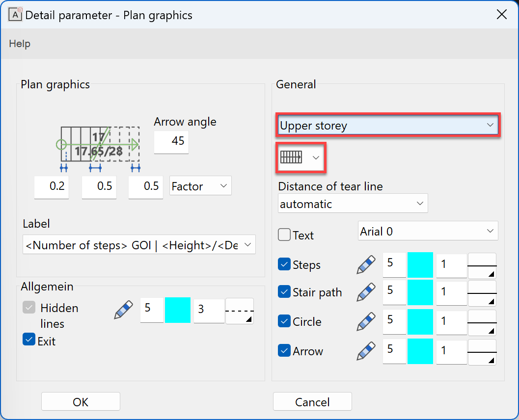Image resolution: width=519 pixels, height=420 pixels.
Task: Click the Arrow angle input field
Action: [x=171, y=141]
